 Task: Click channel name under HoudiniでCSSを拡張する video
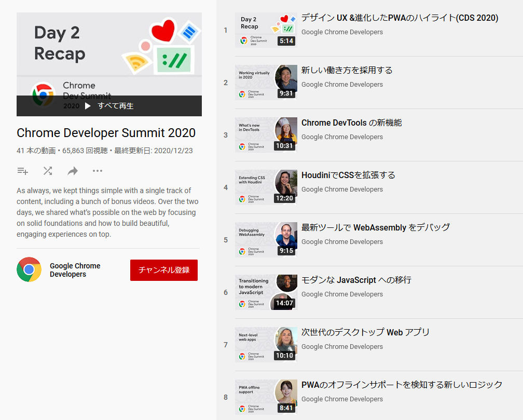tap(342, 189)
